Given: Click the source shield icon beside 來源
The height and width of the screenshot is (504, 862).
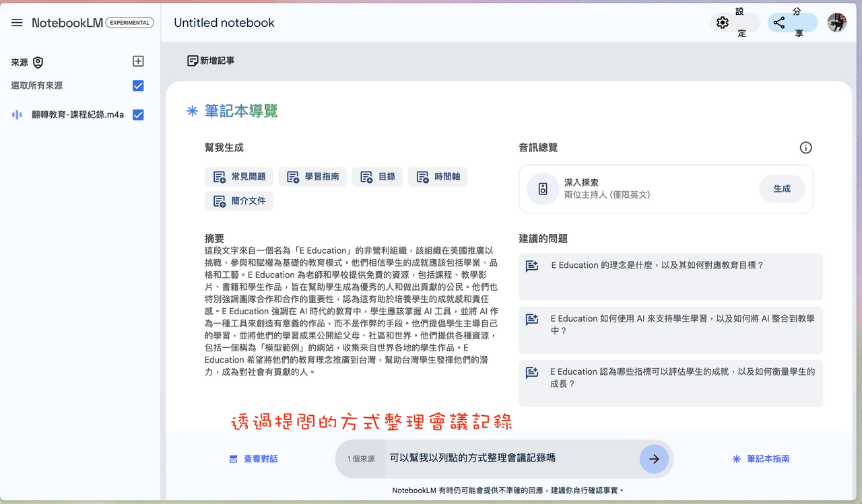Looking at the screenshot, I should click(38, 63).
